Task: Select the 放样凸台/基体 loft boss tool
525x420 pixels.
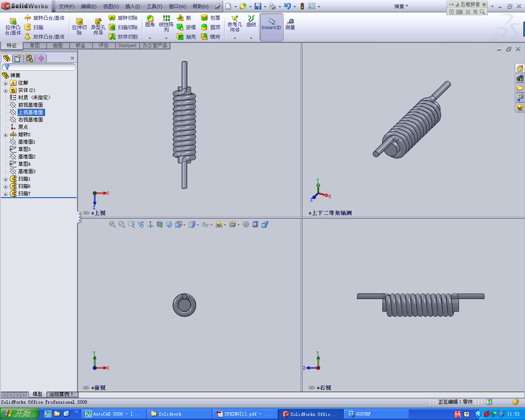Action: point(45,37)
